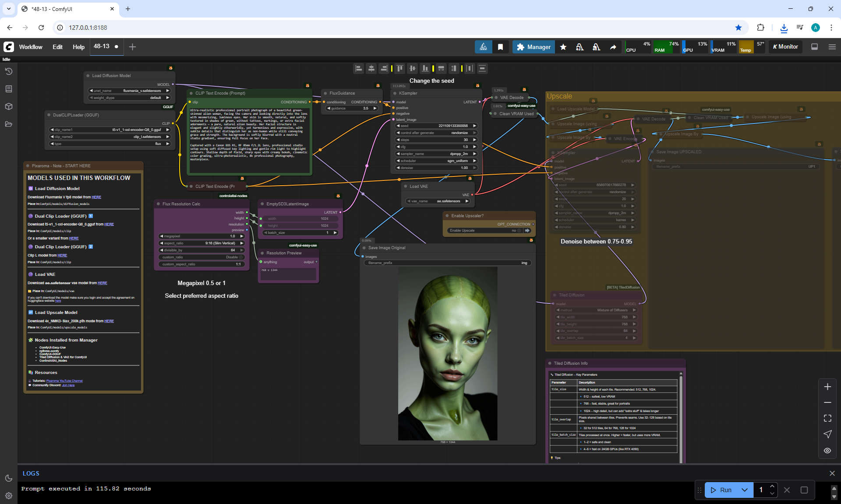Click HERE link for Fluxmania model

tap(96, 197)
